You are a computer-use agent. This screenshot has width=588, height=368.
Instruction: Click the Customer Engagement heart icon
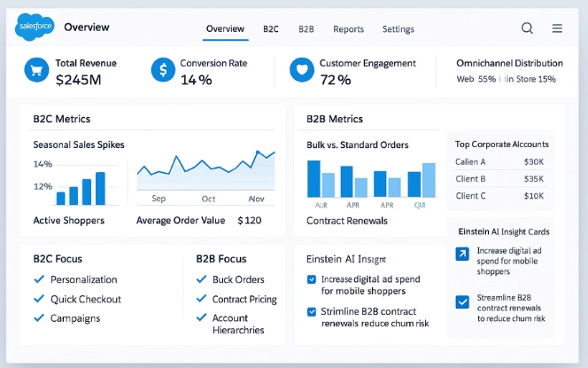302,70
